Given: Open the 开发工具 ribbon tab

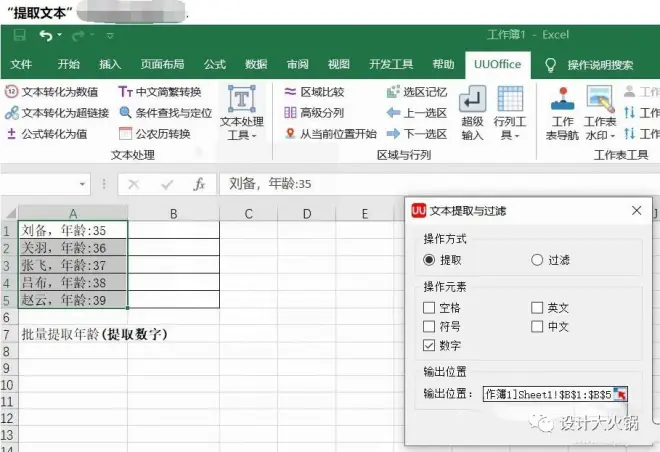Looking at the screenshot, I should [x=390, y=65].
